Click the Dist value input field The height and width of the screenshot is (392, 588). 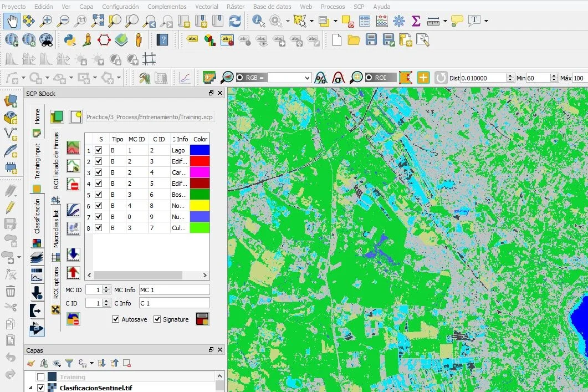483,78
